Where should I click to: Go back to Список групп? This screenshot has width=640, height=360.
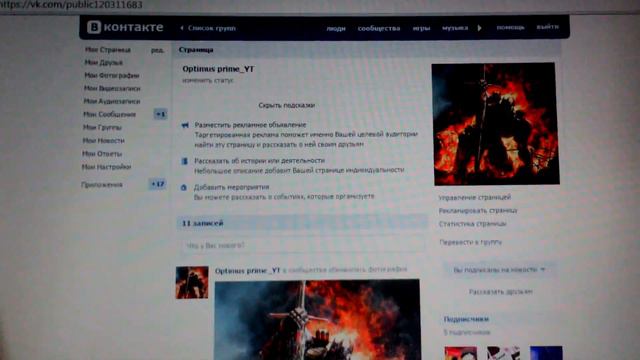click(208, 28)
